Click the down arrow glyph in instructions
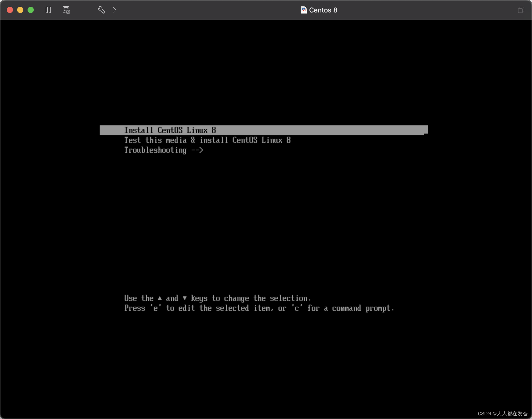This screenshot has width=532, height=419. point(184,298)
